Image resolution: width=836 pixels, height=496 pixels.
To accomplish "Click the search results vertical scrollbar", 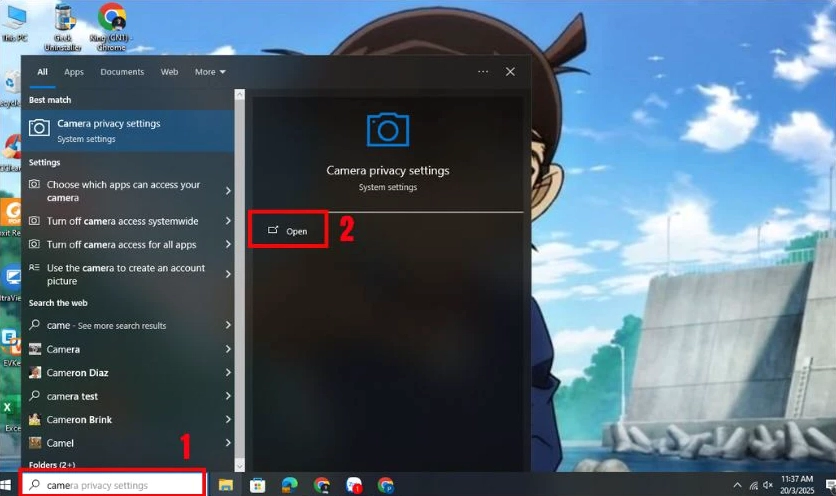I will 239,278.
